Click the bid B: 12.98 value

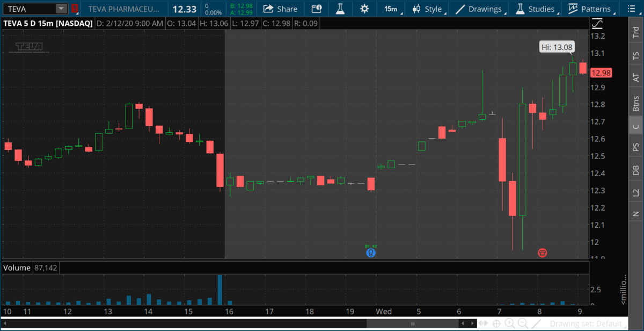point(240,5)
